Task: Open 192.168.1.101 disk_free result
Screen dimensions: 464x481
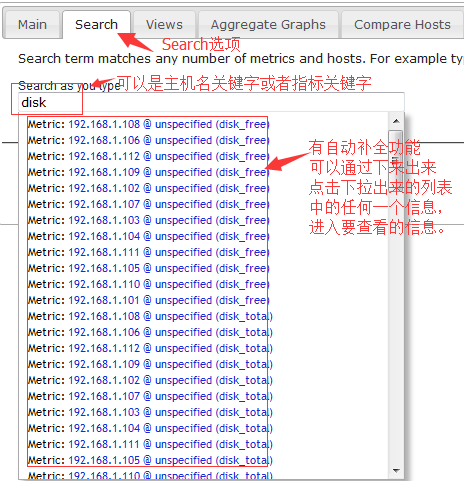Action: pos(149,300)
